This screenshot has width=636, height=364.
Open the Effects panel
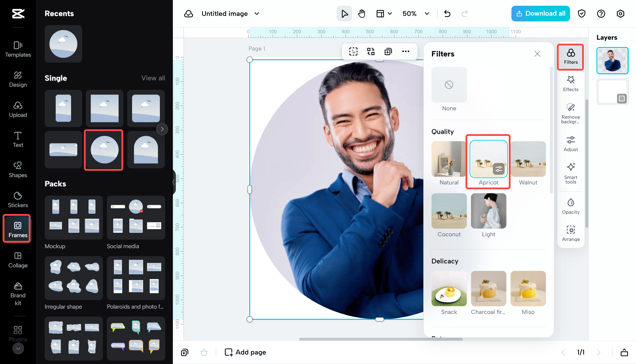pos(570,83)
